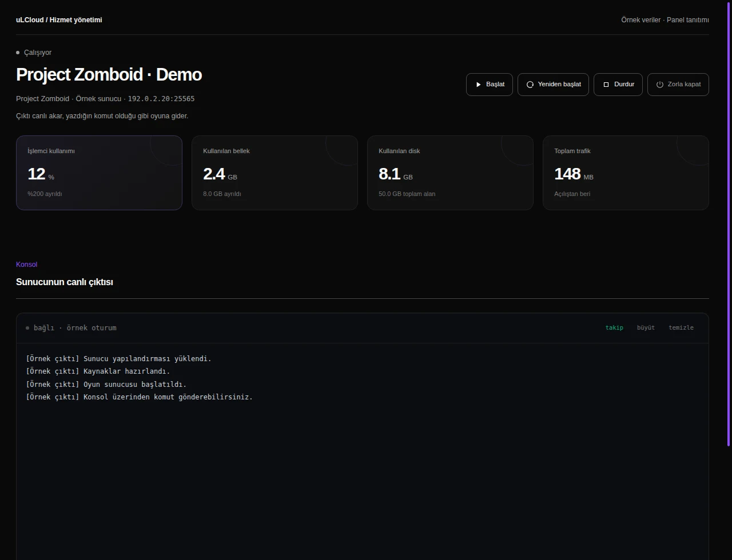Enlarge the console with büyüt
This screenshot has width=732, height=560.
click(646, 327)
